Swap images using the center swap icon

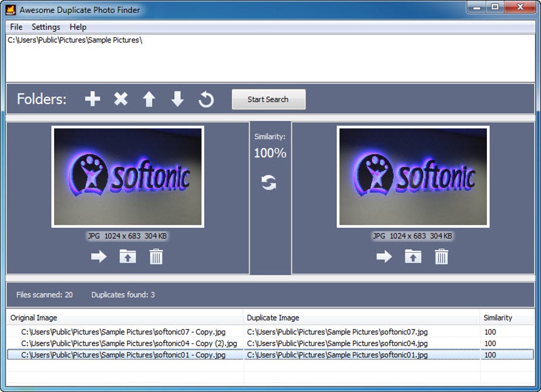tap(269, 183)
